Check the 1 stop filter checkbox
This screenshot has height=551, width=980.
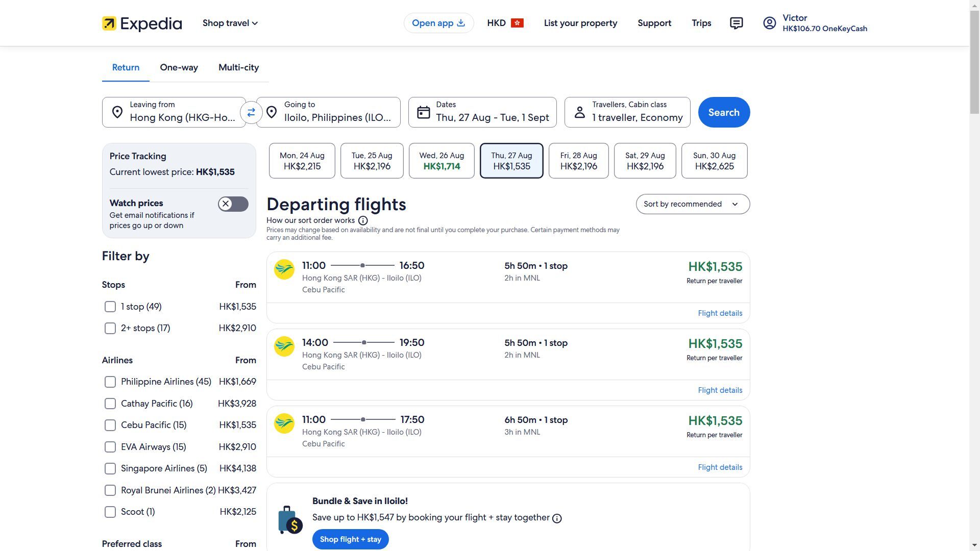110,307
